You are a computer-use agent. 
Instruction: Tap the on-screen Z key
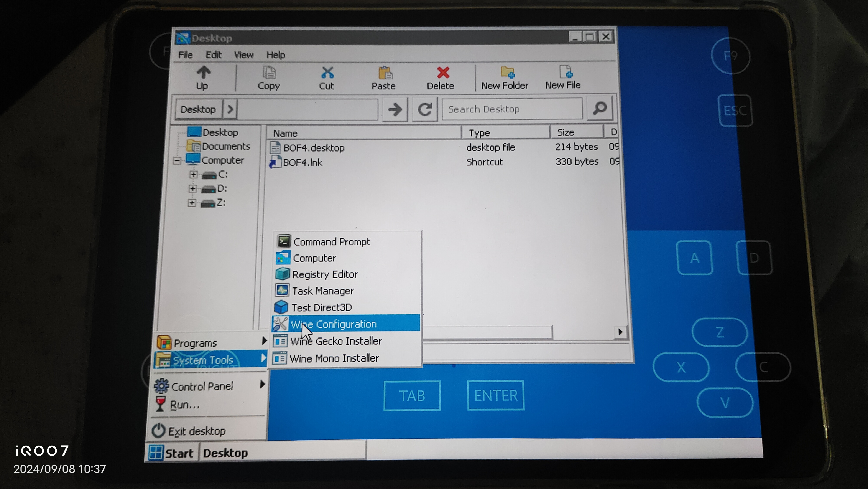coord(720,332)
